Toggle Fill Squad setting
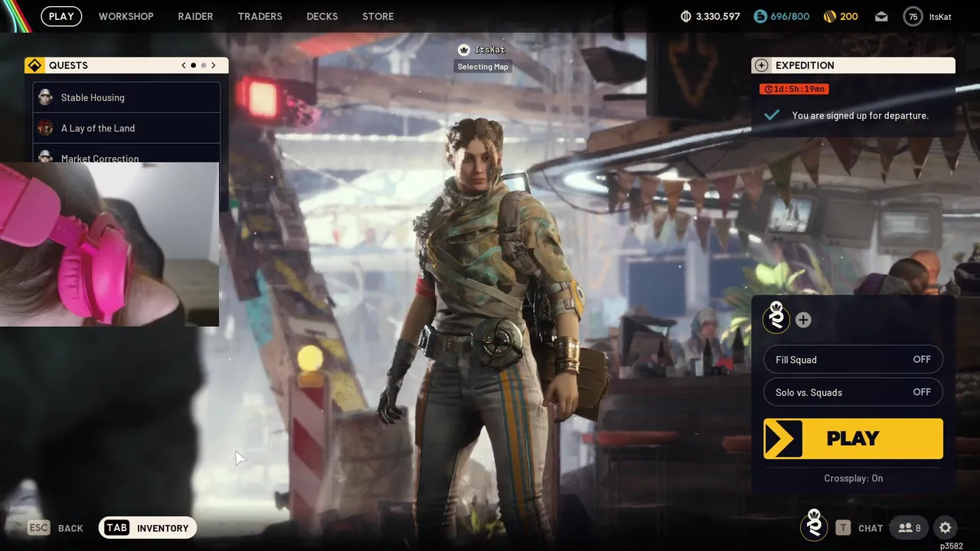This screenshot has height=551, width=980. coord(853,359)
